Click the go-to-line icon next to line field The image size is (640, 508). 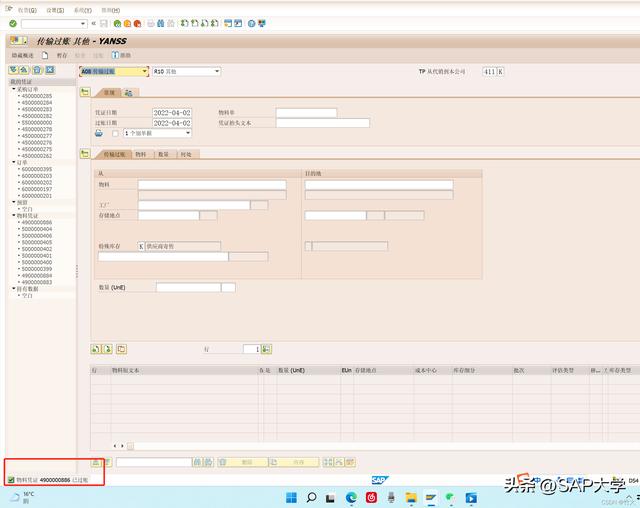pyautogui.click(x=266, y=349)
